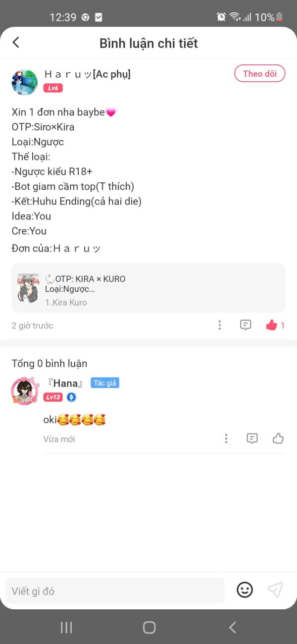Tap the Theo dõi follow button
The image size is (297, 644).
[x=260, y=74]
